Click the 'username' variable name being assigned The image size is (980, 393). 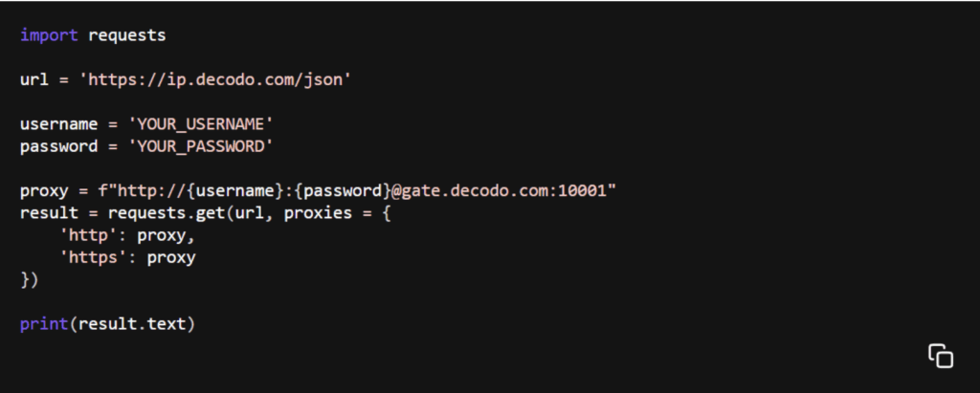[x=58, y=124]
